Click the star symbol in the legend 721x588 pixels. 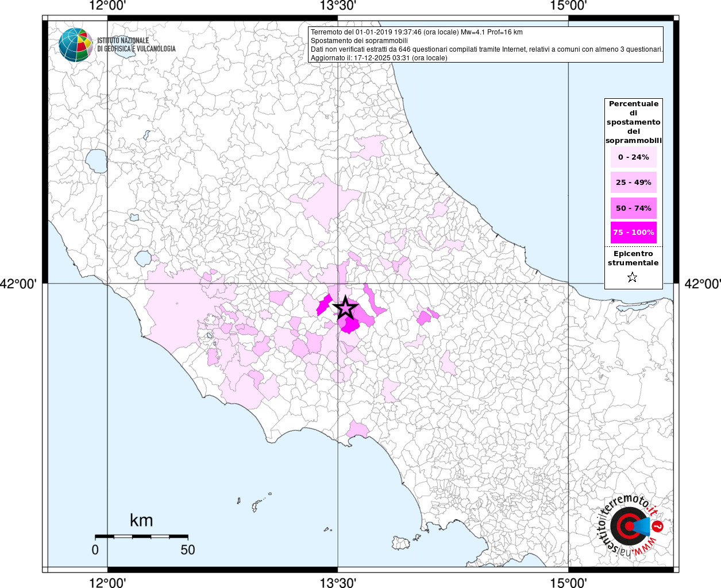[633, 278]
